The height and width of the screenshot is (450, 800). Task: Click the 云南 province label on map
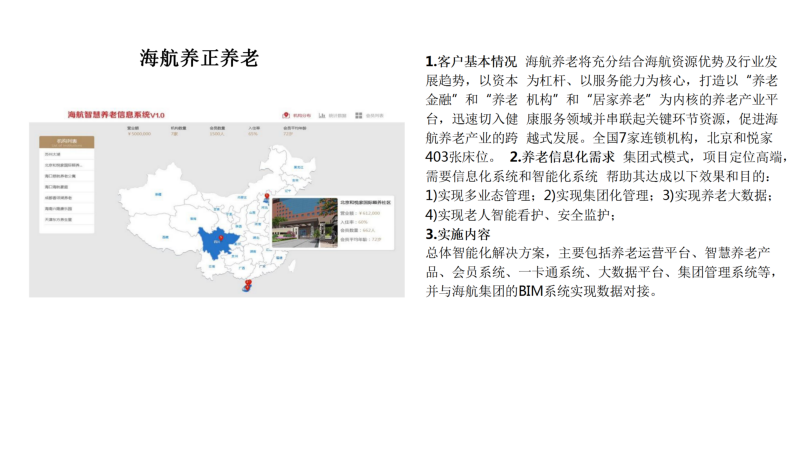212,267
